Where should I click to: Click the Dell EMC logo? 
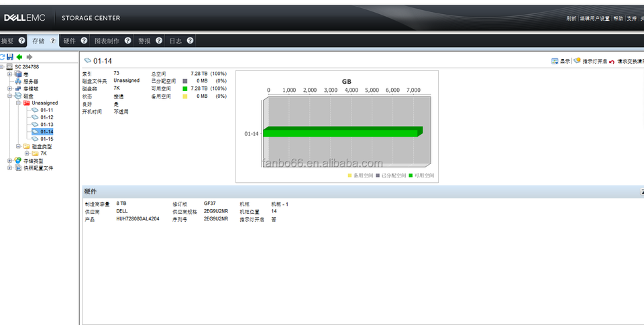point(25,17)
